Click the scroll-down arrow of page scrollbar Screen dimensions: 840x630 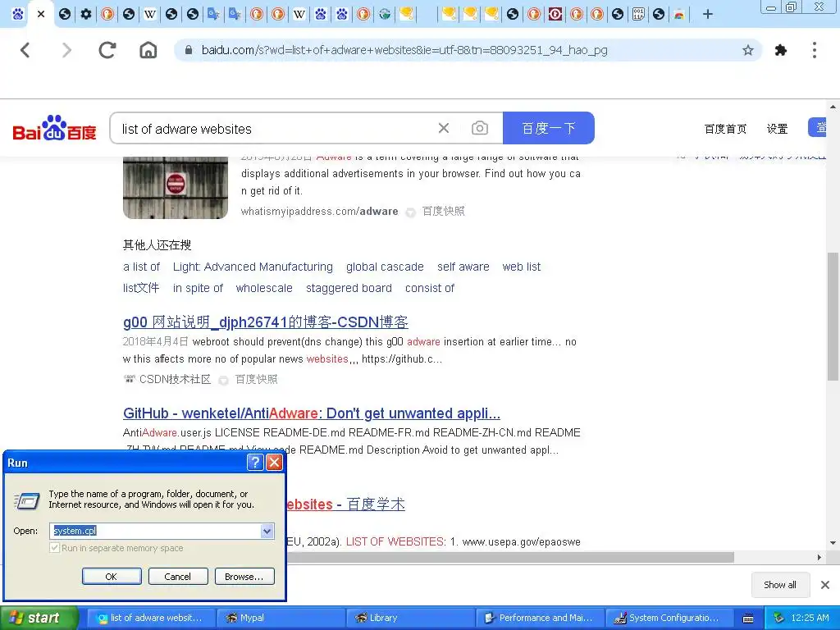[833, 543]
